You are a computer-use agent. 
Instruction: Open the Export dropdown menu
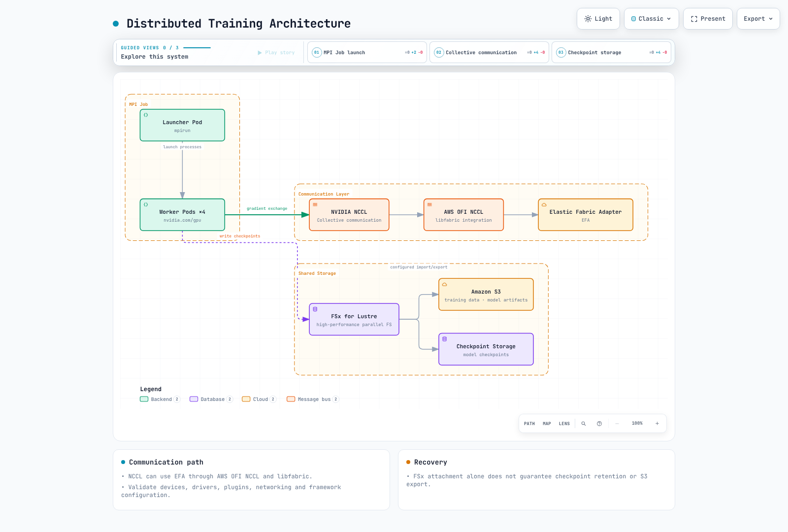[758, 19]
